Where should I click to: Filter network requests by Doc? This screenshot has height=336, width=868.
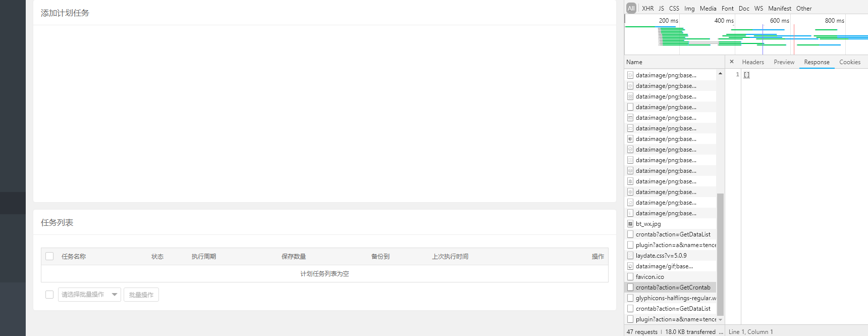click(744, 9)
